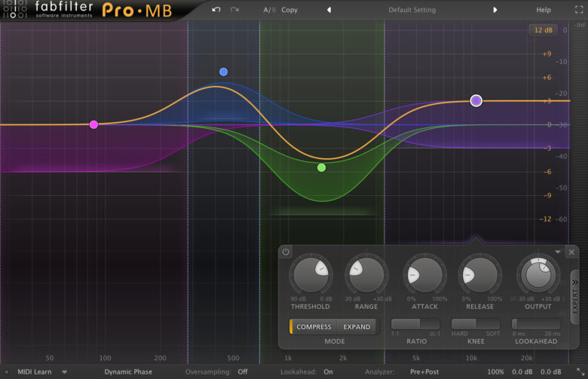
Task: Adjust the Knee slider
Action: 476,324
